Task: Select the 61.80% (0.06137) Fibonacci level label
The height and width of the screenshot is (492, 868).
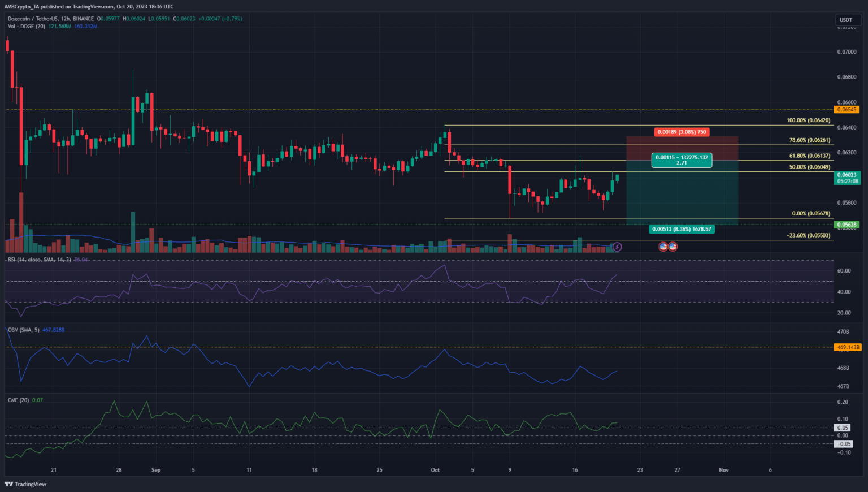Action: coord(809,156)
